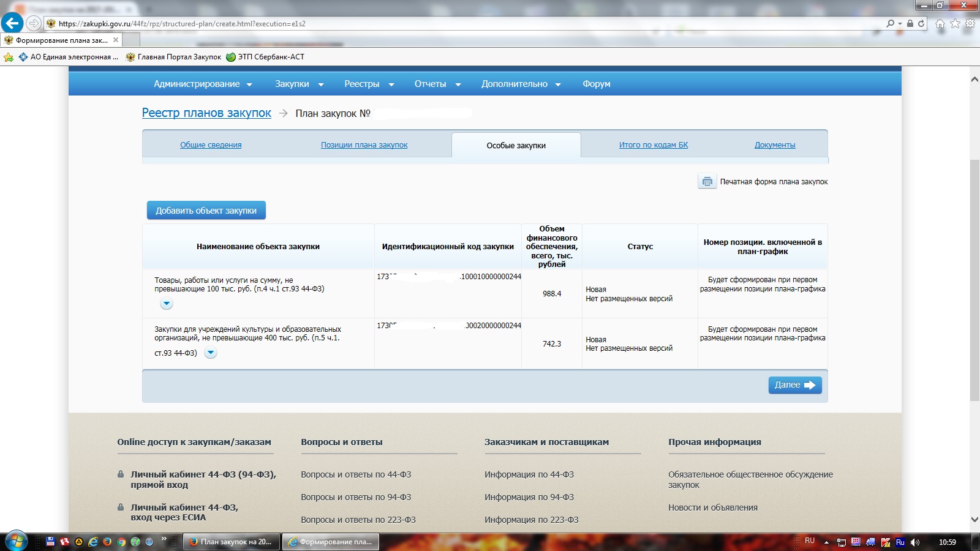Open the Администрирование dropdown menu

pyautogui.click(x=203, y=84)
